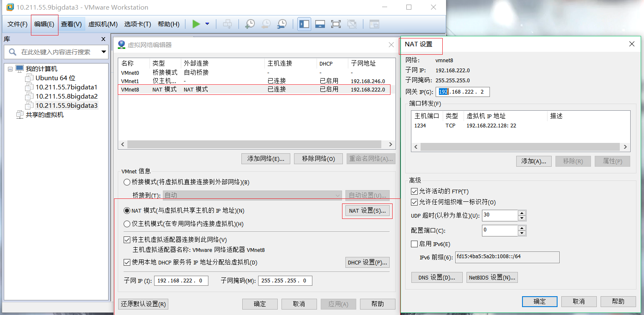The image size is (644, 315).
Task: Open DHCP settings with DHCP 设置 button
Action: point(367,262)
